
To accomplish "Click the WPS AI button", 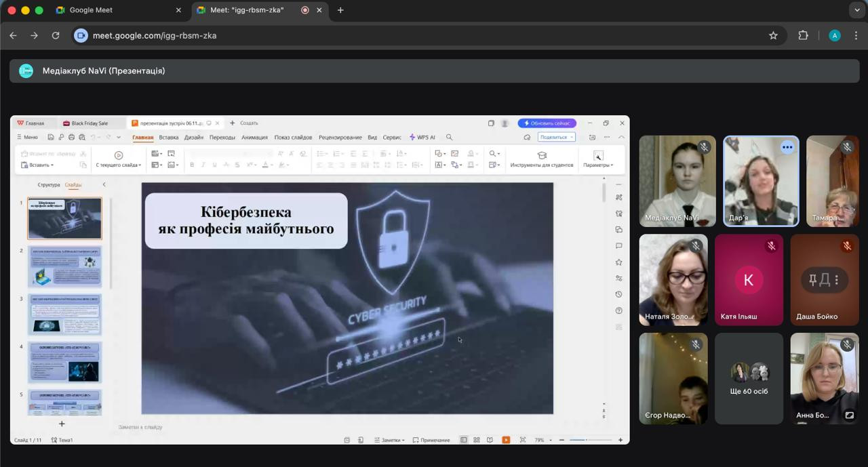I will [422, 137].
